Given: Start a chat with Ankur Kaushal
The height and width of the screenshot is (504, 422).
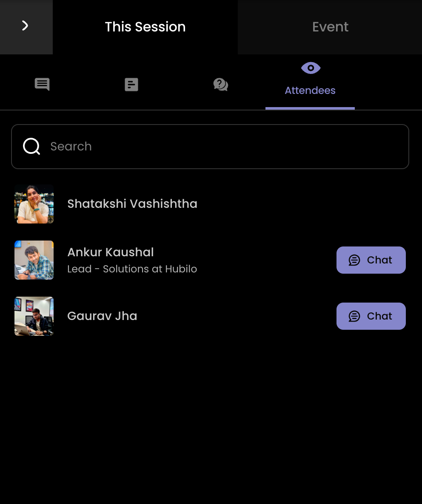Looking at the screenshot, I should pyautogui.click(x=371, y=260).
